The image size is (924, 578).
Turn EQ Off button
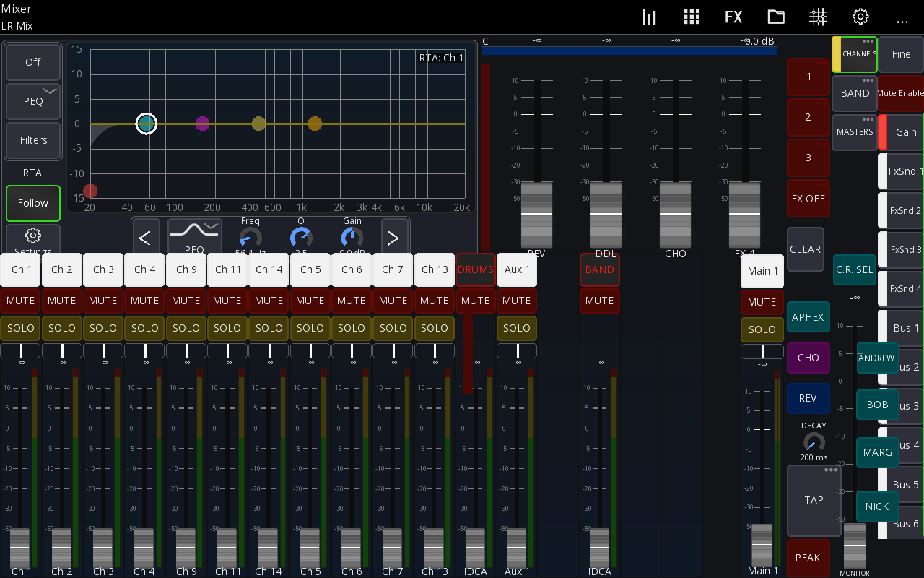tap(33, 62)
